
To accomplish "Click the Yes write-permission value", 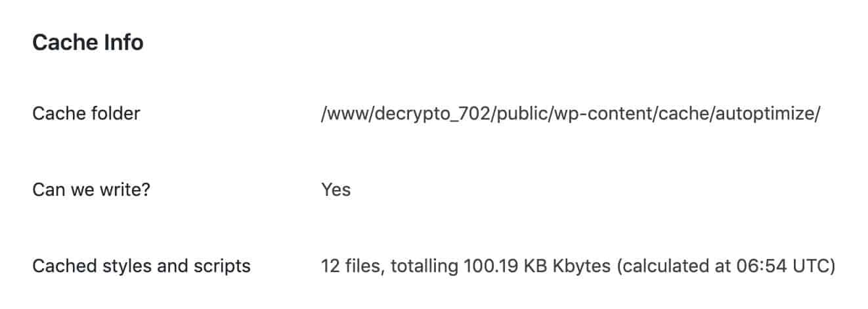I will coord(336,190).
